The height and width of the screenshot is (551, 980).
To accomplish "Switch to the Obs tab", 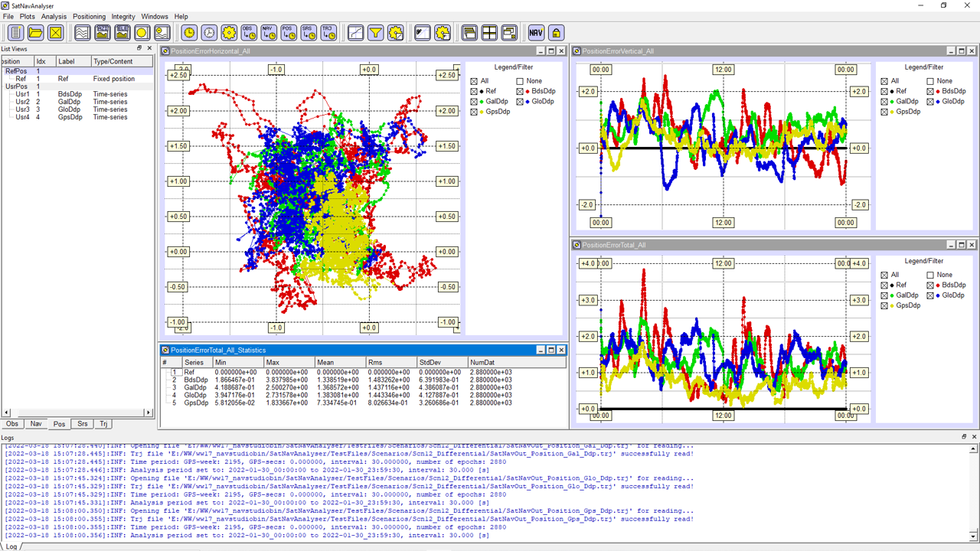I will click(12, 423).
